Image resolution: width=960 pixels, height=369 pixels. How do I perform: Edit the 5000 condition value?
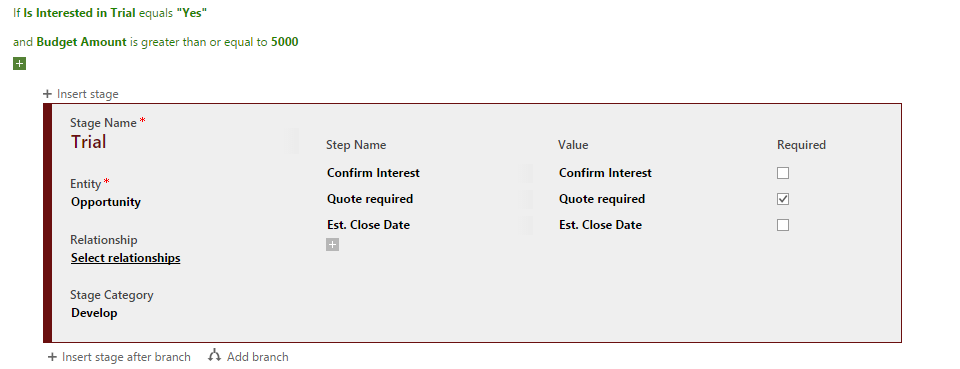[285, 42]
